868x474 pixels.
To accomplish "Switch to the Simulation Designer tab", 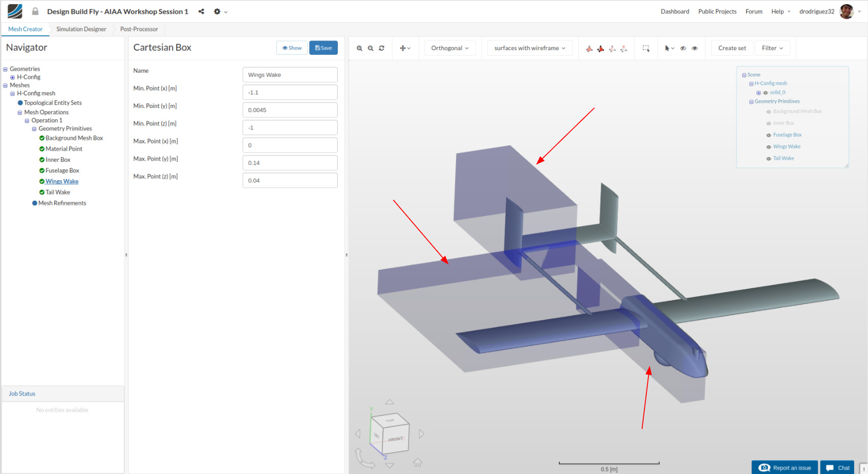I will (x=81, y=29).
